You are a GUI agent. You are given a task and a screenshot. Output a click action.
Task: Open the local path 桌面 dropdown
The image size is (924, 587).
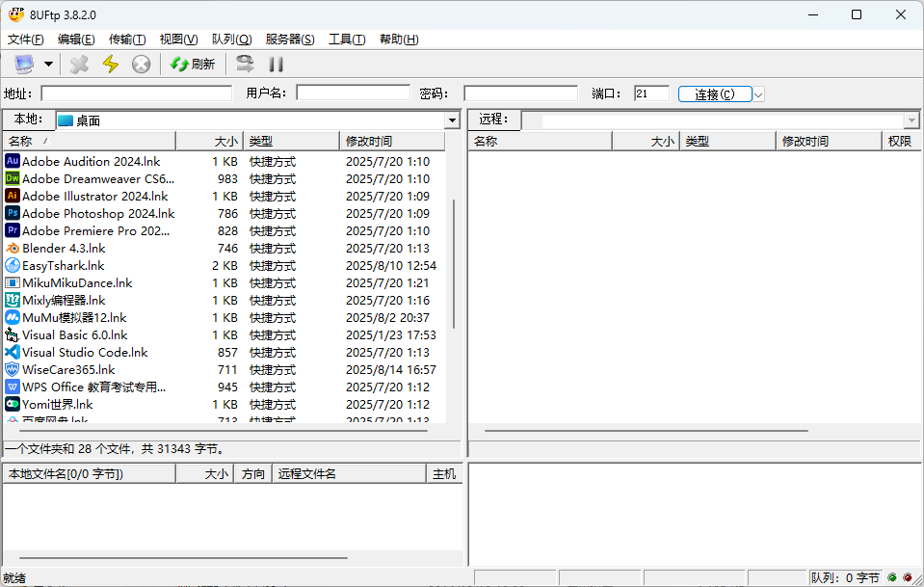point(452,120)
